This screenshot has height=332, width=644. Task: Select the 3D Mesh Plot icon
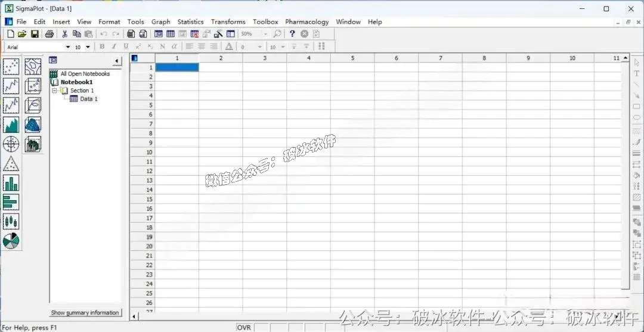pyautogui.click(x=33, y=125)
